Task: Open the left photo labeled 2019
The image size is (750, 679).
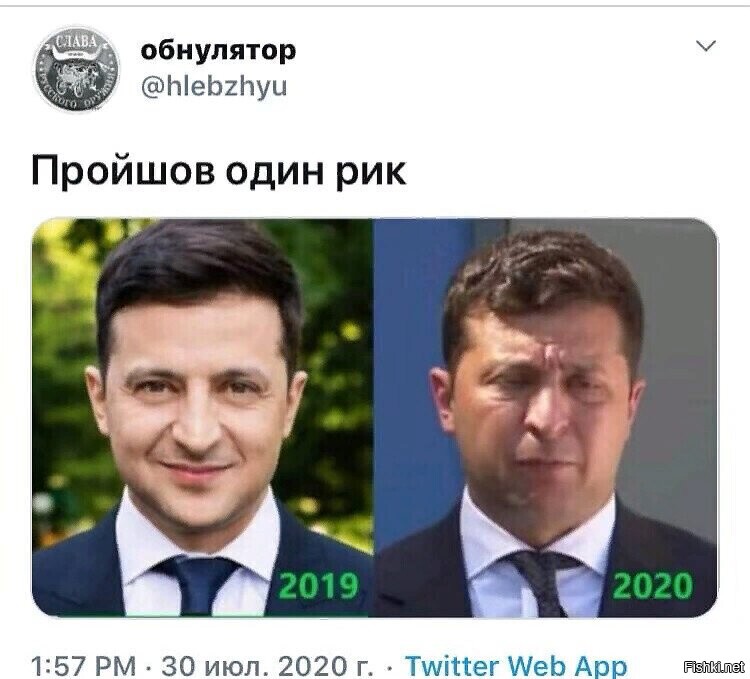Action: 202,417
